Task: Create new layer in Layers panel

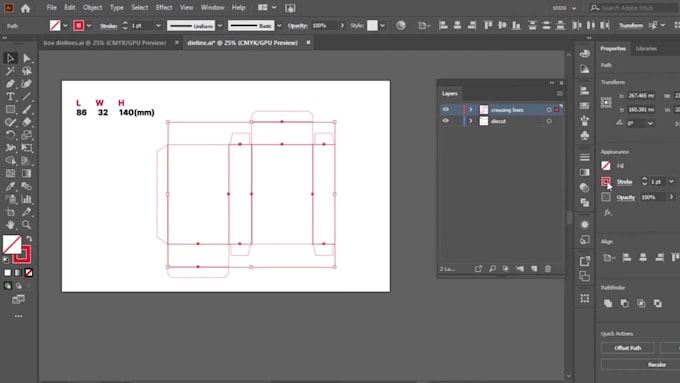Action: point(534,269)
